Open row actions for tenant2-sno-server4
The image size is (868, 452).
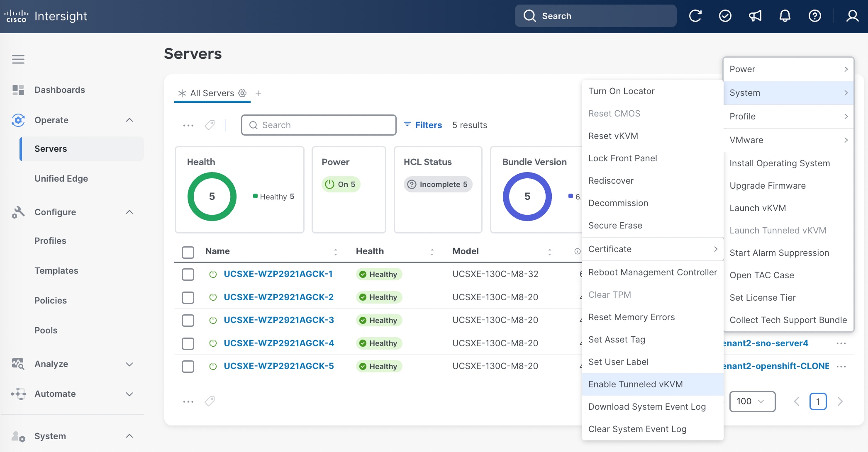(x=841, y=343)
